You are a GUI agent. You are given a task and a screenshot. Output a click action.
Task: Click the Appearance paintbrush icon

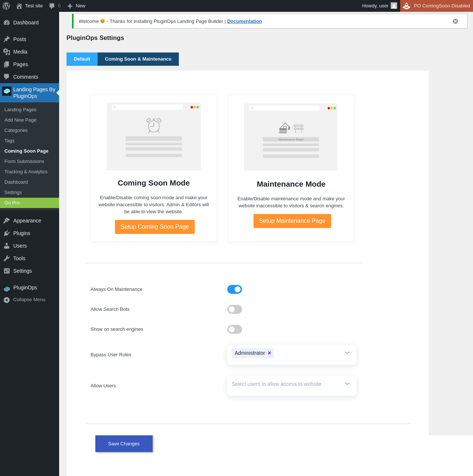pyautogui.click(x=7, y=221)
